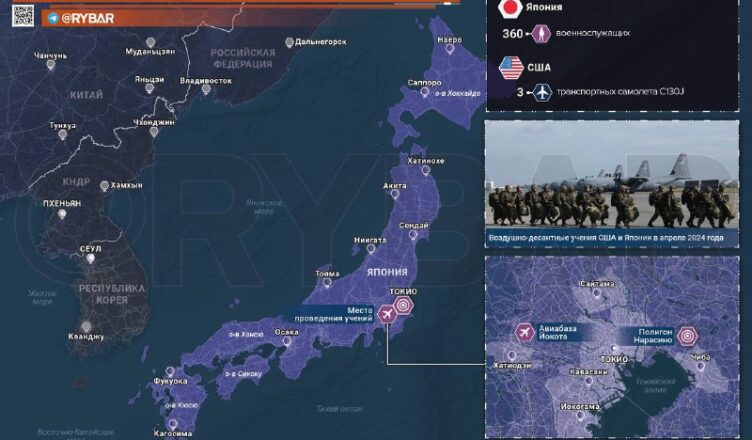Click the QR code in the top-left corner
The width and height of the screenshot is (752, 440).
[x=22, y=15]
